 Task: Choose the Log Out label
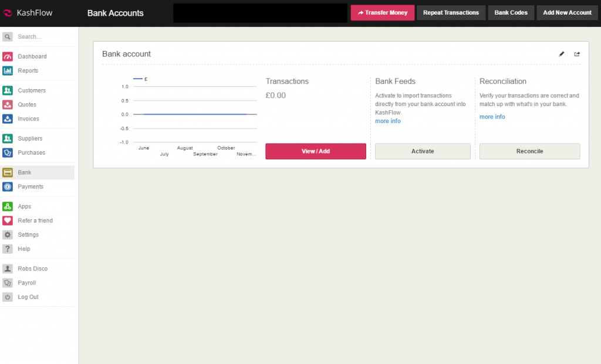28,297
